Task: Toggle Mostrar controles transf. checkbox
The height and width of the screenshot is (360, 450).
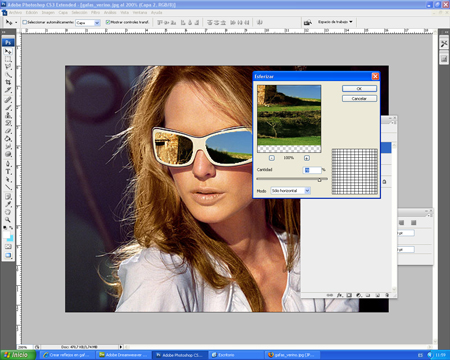Action: [108, 22]
